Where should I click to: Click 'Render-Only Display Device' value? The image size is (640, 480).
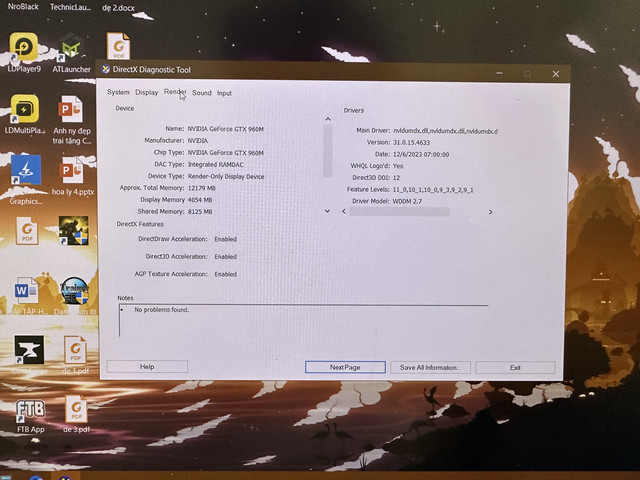(x=226, y=177)
